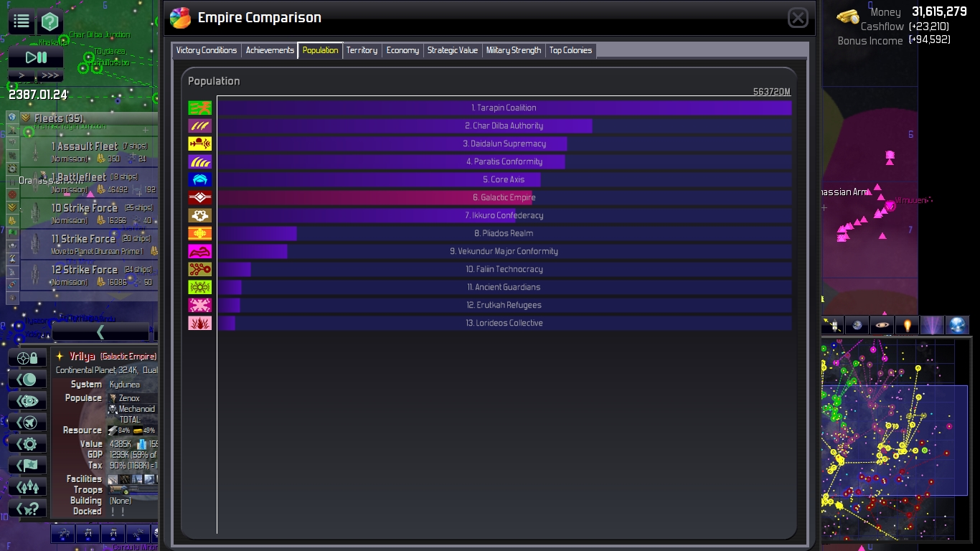This screenshot has height=551, width=980.
Task: Switch to the Victory Conditions tab
Action: [x=207, y=50]
